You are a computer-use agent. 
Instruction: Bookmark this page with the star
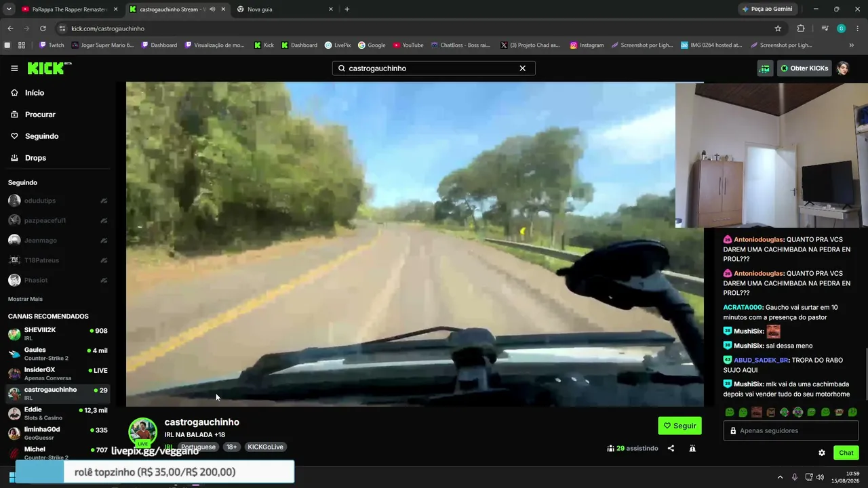(x=778, y=28)
